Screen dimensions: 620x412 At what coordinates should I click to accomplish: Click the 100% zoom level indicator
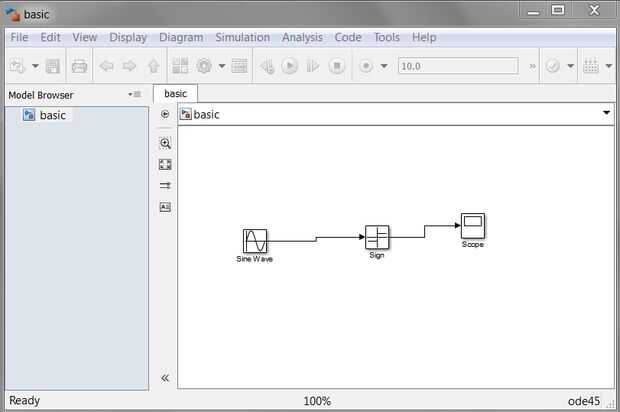(317, 401)
